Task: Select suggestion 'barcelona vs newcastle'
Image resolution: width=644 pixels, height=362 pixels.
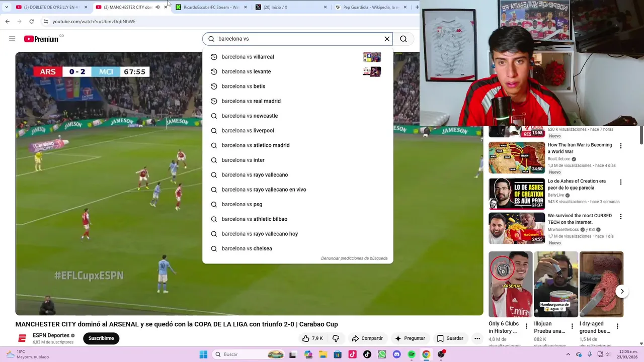Action: point(297,116)
